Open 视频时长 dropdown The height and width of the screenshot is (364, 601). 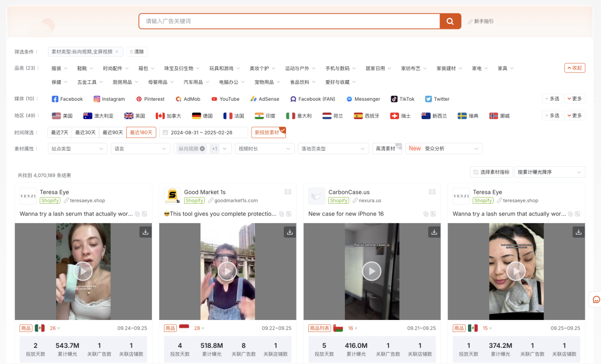tap(264, 149)
